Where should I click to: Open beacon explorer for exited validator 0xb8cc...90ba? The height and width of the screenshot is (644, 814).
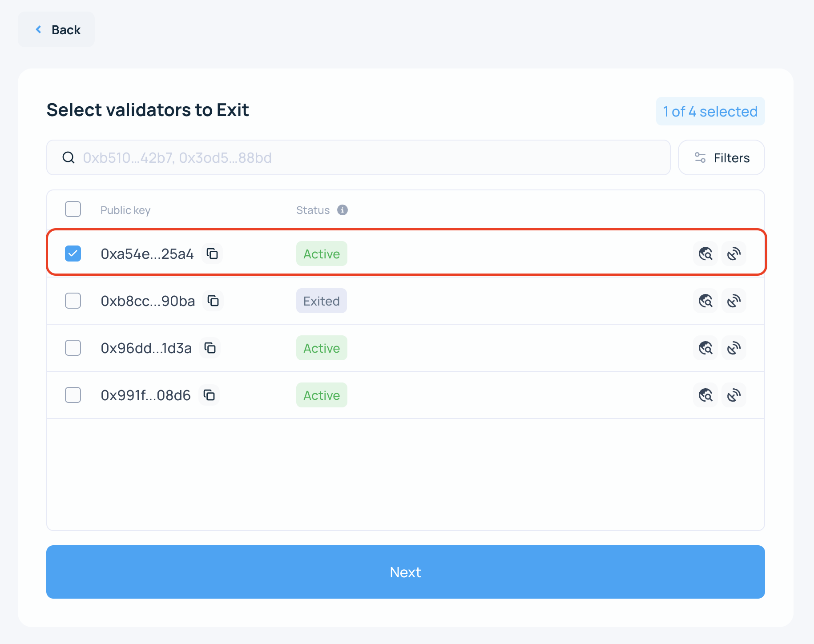pos(705,301)
